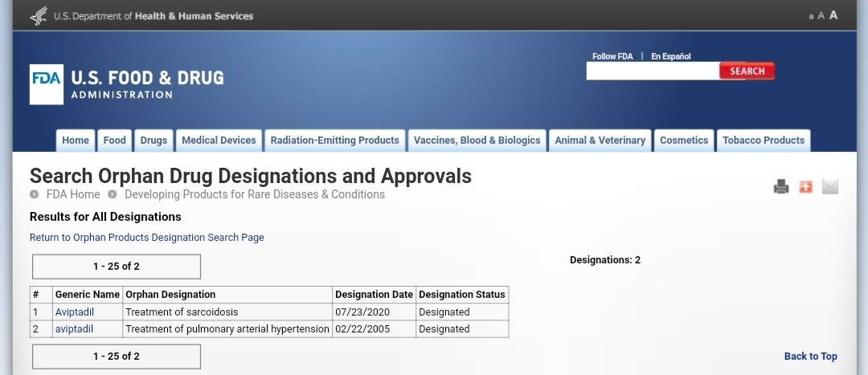Open Radiation-Emitting Products tab

pos(335,141)
